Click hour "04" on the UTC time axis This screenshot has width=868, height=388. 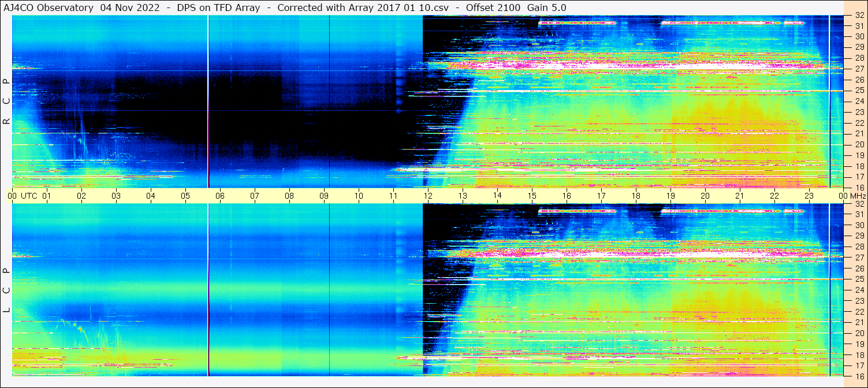point(151,196)
